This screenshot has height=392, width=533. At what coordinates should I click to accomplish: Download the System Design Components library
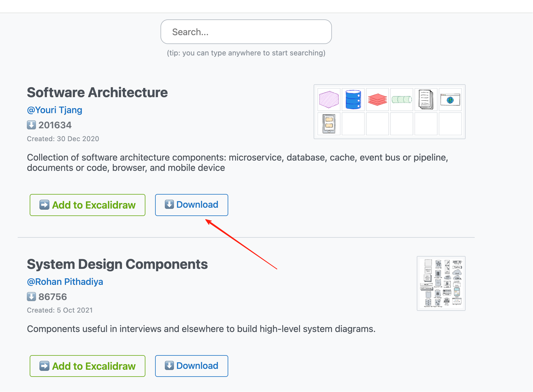192,366
